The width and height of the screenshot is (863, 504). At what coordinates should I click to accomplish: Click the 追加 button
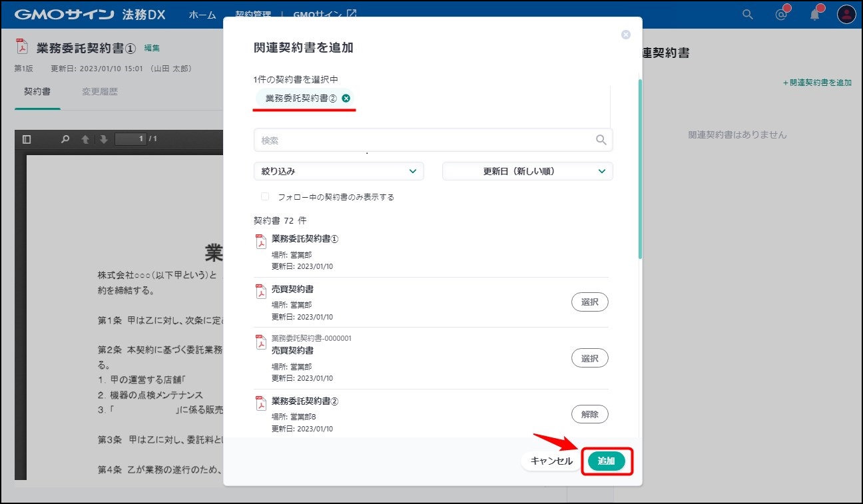606,461
